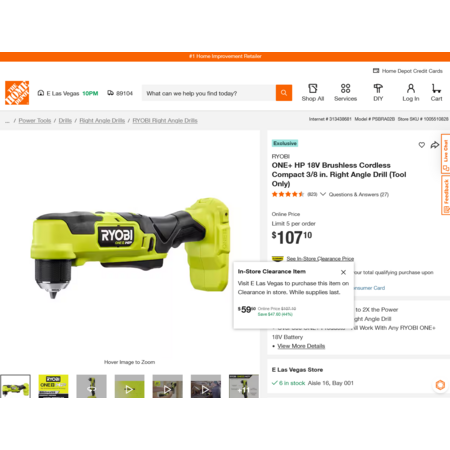Open the See In-Store Clearance Price link
The height and width of the screenshot is (450, 450).
pos(320,259)
